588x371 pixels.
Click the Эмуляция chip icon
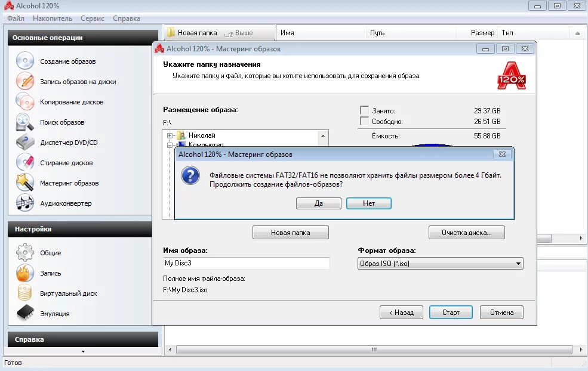click(x=25, y=313)
